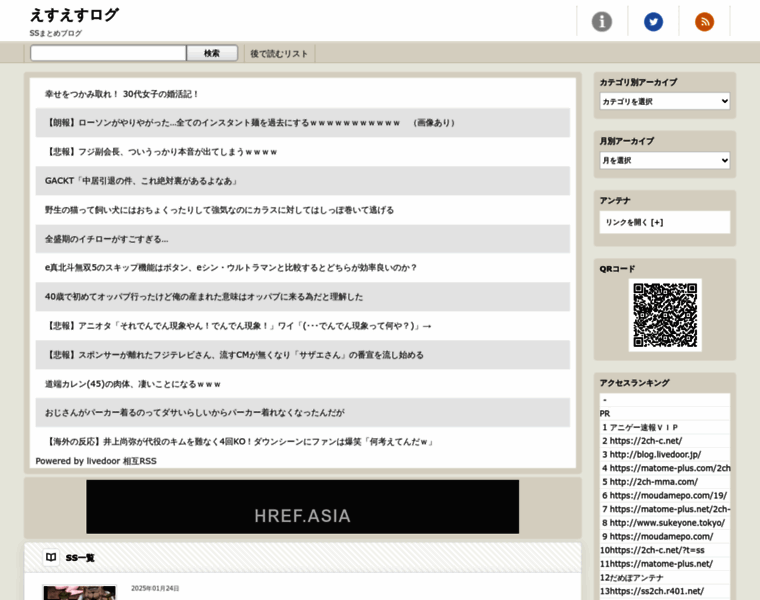
Task: Open the GACKT「中居引退の件 article
Action: (x=142, y=181)
